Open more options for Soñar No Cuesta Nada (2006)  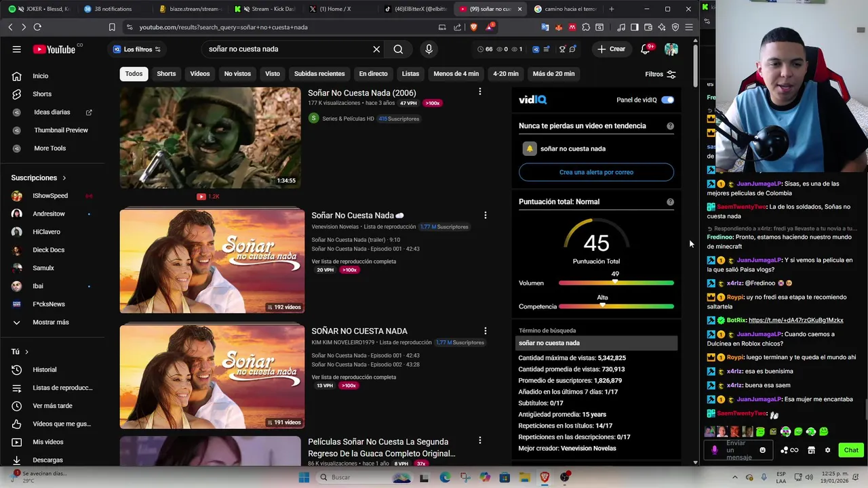(x=479, y=91)
